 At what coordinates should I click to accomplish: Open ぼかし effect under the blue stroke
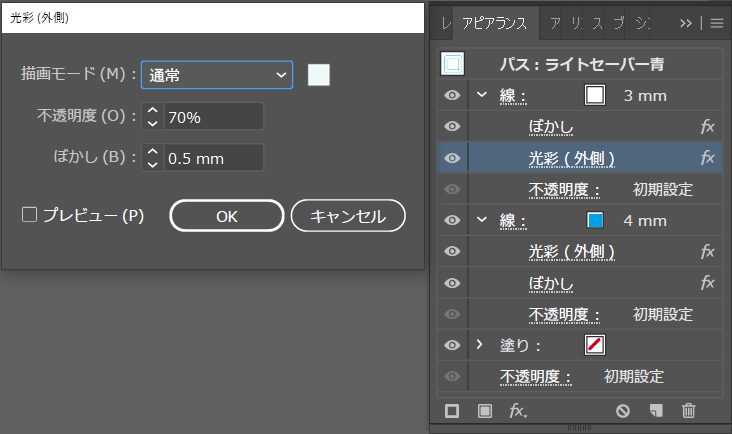tap(551, 284)
